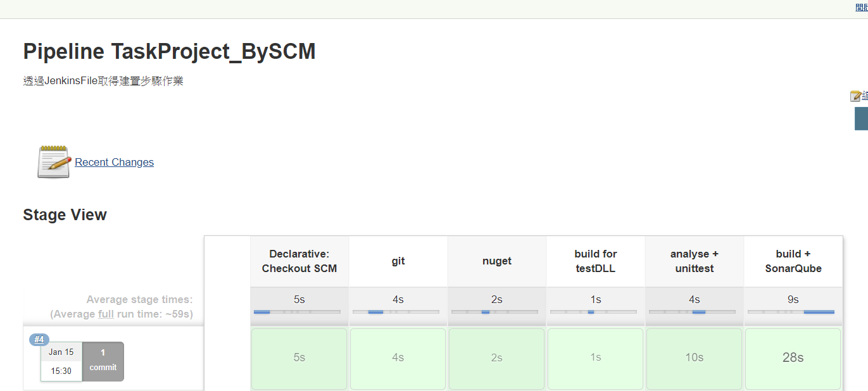The image size is (868, 391).
Task: Select the build for testDLL 1s cell
Action: [596, 358]
